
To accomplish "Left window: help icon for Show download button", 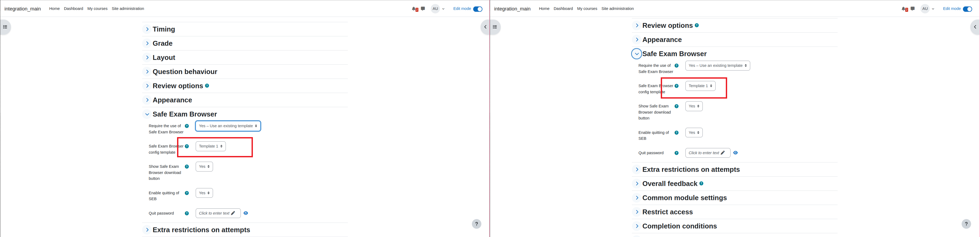I will [187, 167].
